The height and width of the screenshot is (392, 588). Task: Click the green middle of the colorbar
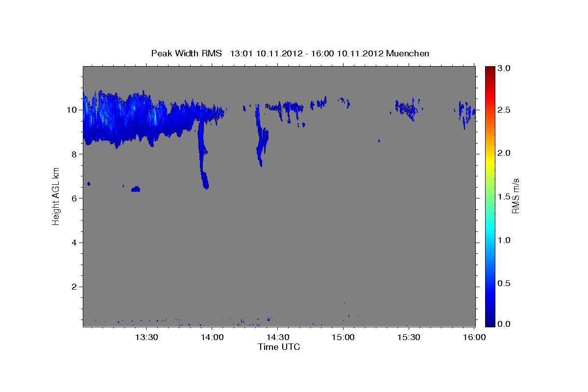pos(490,196)
